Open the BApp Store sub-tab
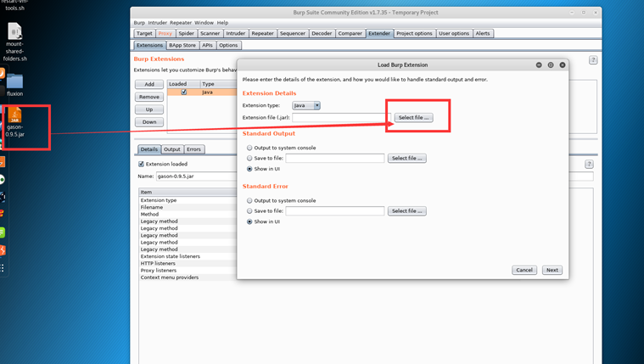644x364 pixels. 182,45
